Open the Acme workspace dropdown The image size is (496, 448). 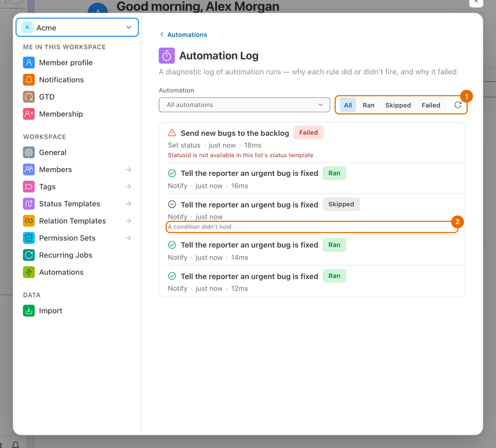pos(77,28)
